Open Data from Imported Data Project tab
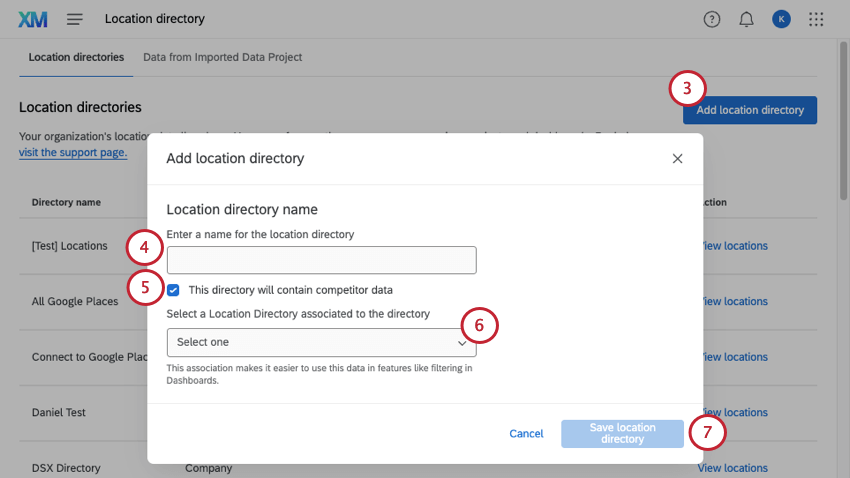The width and height of the screenshot is (850, 478). [x=222, y=57]
